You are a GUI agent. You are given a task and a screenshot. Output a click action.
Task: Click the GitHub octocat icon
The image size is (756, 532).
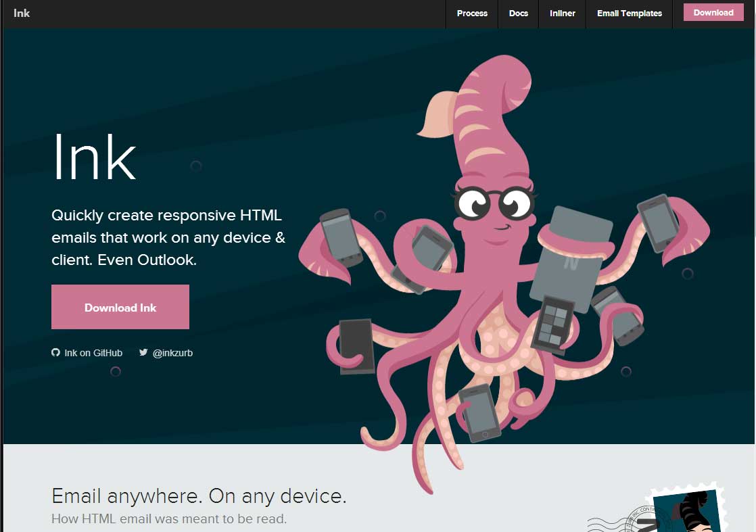[x=55, y=352]
